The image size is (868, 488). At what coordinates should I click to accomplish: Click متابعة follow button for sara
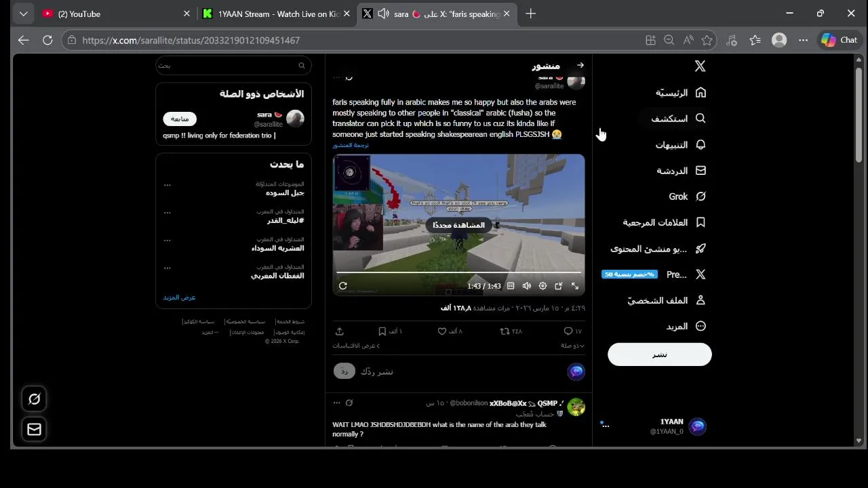(180, 119)
